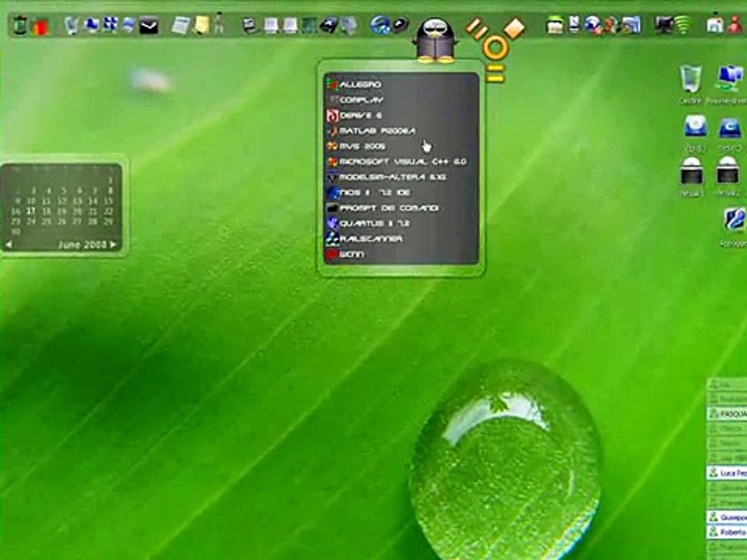747x560 pixels.
Task: Click the mobile phone dock icon
Action: [x=574, y=25]
